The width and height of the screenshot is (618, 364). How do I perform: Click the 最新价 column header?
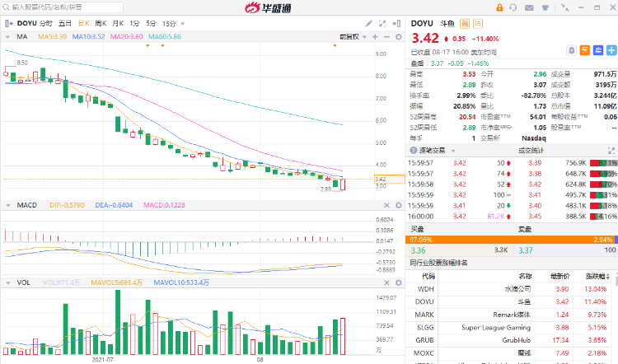click(560, 276)
